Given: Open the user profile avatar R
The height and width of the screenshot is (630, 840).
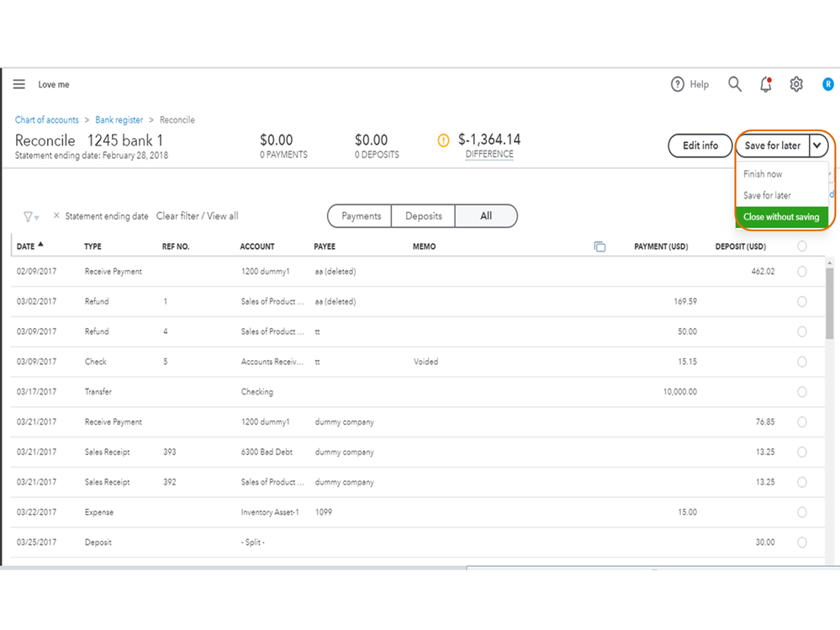Looking at the screenshot, I should coord(827,84).
